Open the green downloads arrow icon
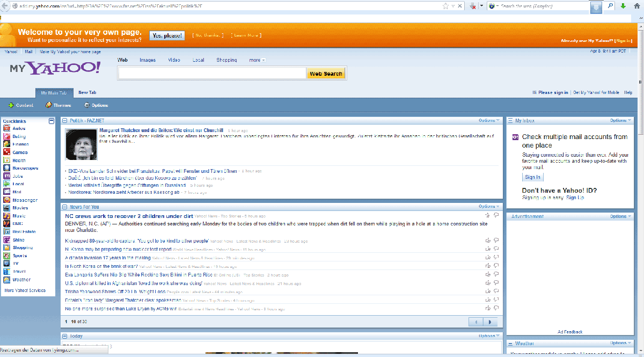The width and height of the screenshot is (644, 357). tap(624, 6)
